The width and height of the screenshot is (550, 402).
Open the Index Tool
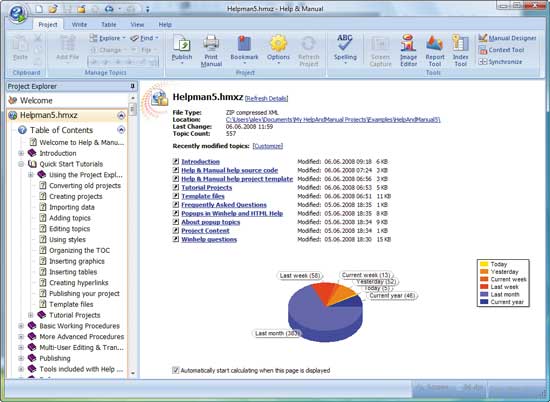pyautogui.click(x=460, y=51)
